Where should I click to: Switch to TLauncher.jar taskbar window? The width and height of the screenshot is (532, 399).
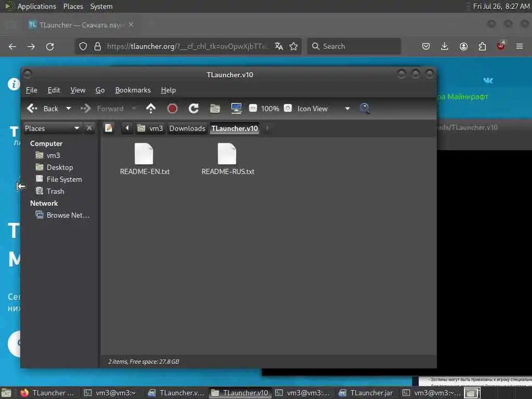point(366,393)
